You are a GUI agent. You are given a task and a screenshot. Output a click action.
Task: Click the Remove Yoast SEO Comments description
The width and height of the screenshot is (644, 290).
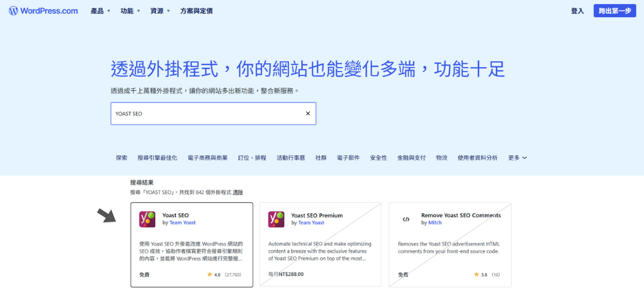point(448,247)
